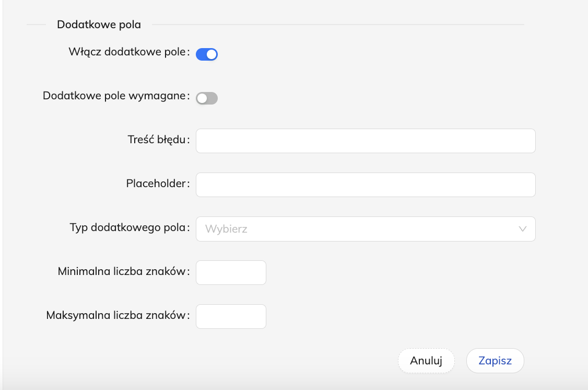
Task: Click the 'Dodatkowe pole wymagane' label
Action: [114, 96]
